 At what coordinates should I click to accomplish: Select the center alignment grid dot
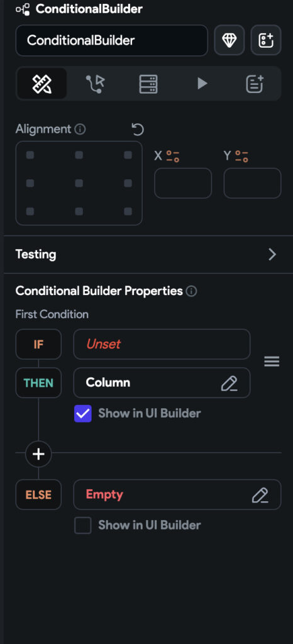click(x=79, y=183)
